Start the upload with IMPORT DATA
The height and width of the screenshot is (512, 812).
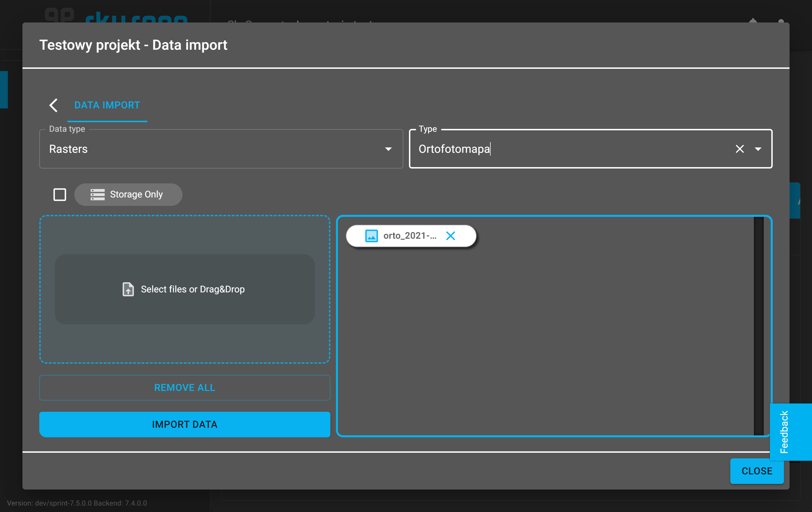184,424
